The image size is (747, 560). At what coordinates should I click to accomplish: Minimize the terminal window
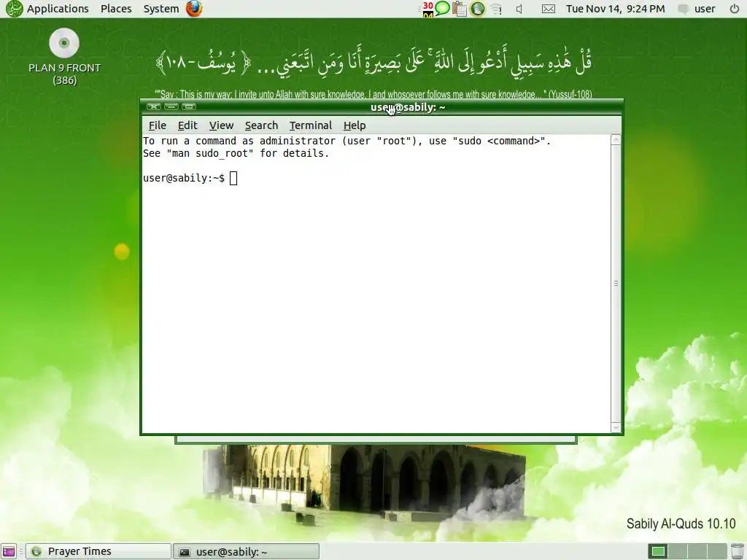171,106
